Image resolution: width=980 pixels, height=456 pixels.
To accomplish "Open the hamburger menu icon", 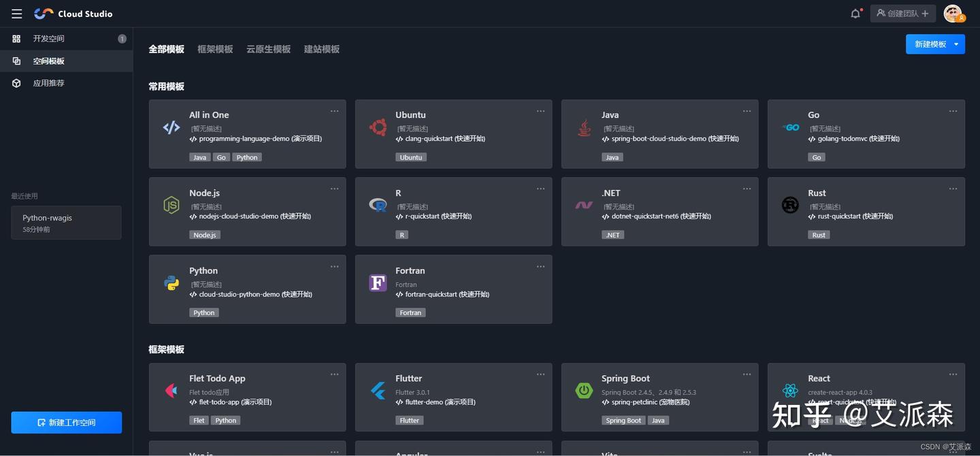I will tap(17, 14).
